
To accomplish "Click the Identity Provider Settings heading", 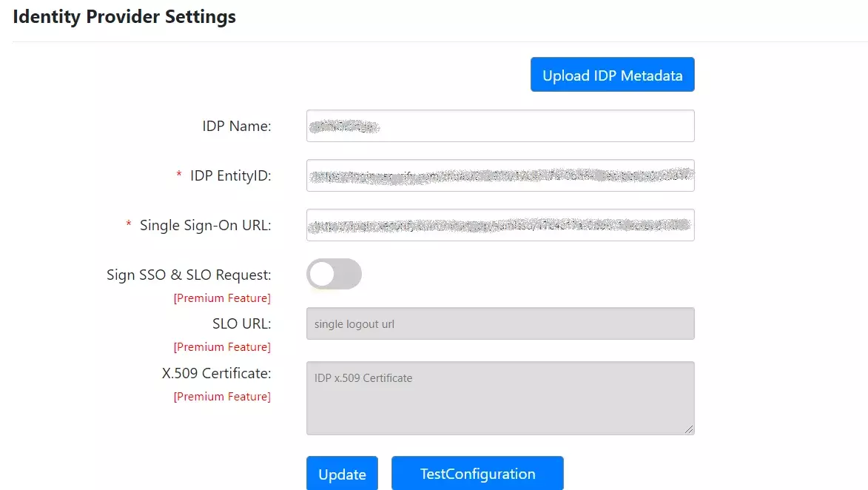I will [x=124, y=16].
